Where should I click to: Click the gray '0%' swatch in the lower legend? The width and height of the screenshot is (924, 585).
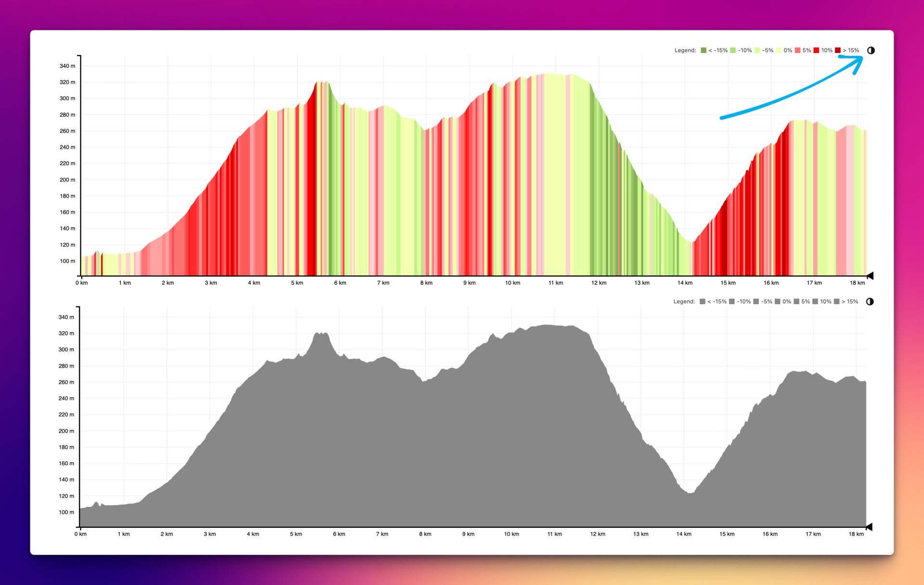tap(778, 302)
